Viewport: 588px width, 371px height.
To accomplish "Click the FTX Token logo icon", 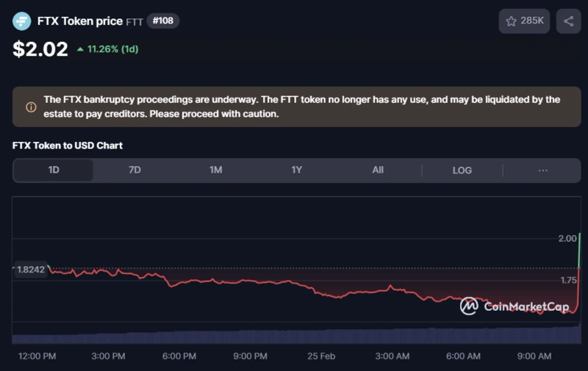I will (22, 21).
